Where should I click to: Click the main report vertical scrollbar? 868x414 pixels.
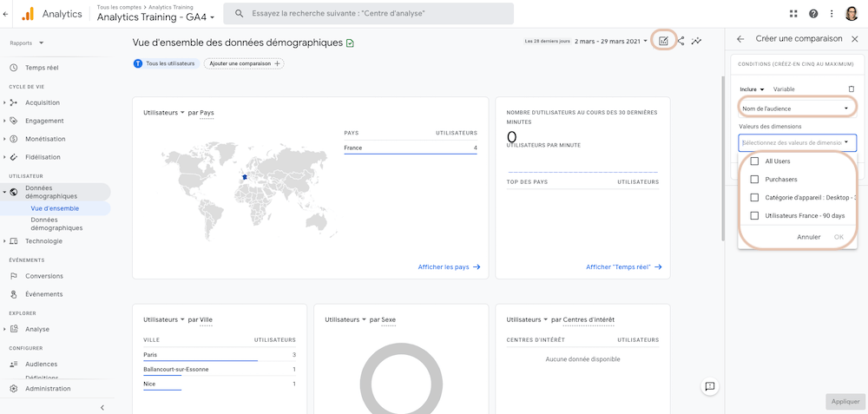pos(722,158)
